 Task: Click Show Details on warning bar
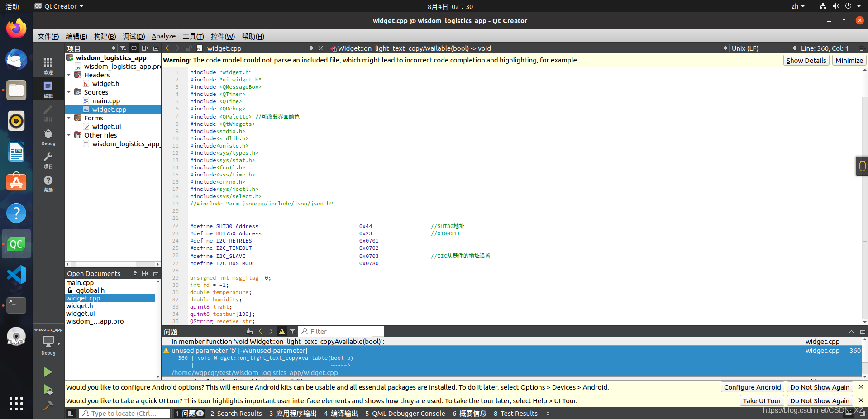click(806, 60)
